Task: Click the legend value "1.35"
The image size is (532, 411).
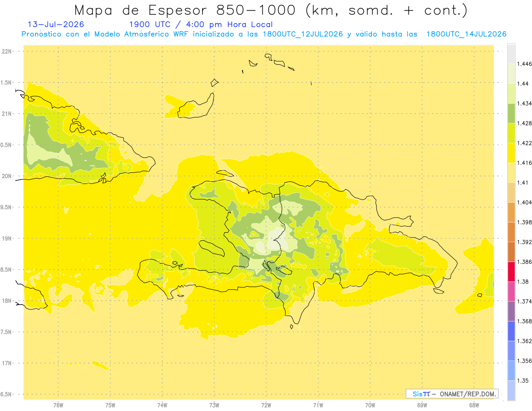Action: coord(523,380)
